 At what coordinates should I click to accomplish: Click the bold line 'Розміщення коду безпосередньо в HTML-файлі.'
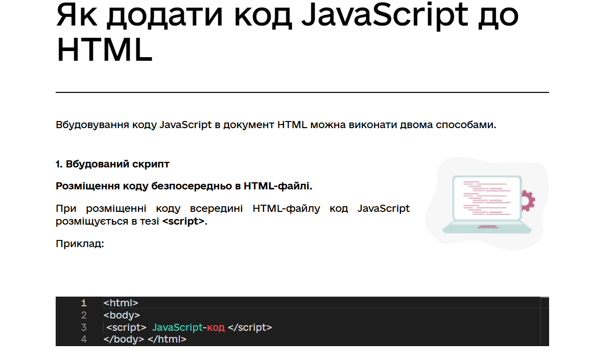(184, 186)
